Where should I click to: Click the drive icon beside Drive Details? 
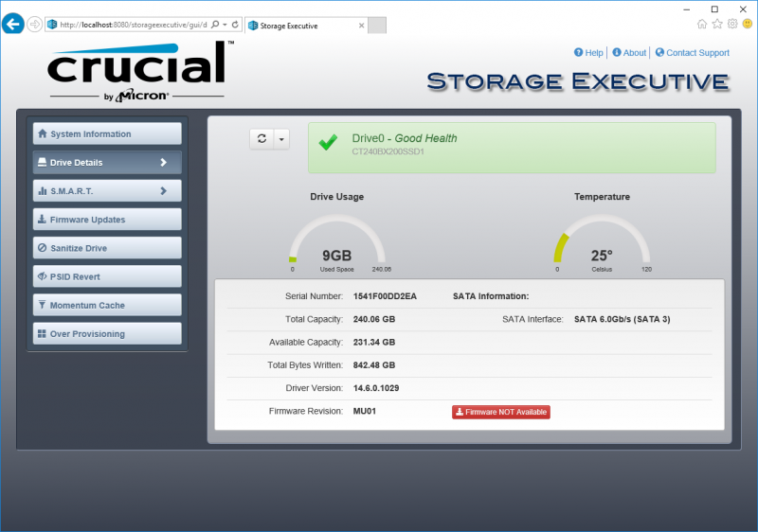[43, 162]
